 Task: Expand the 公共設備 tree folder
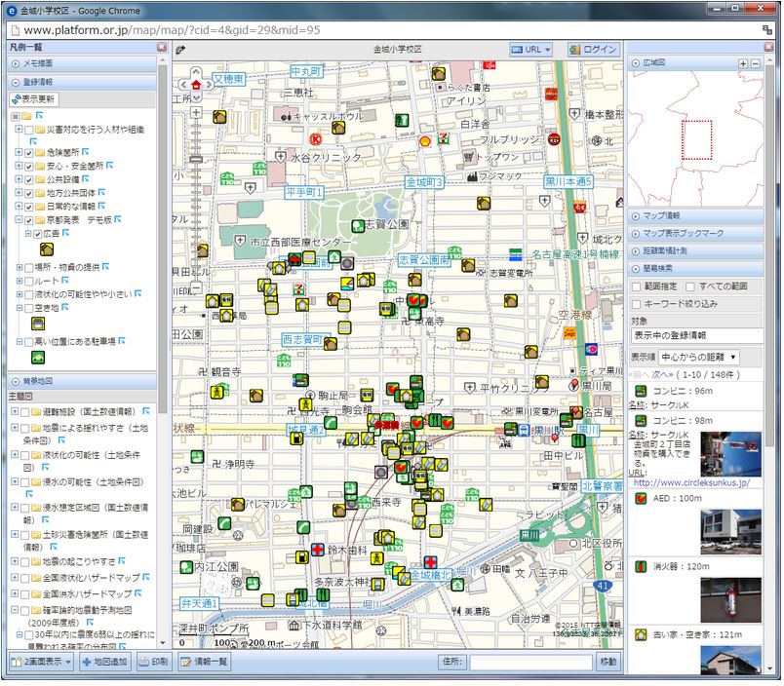click(19, 180)
